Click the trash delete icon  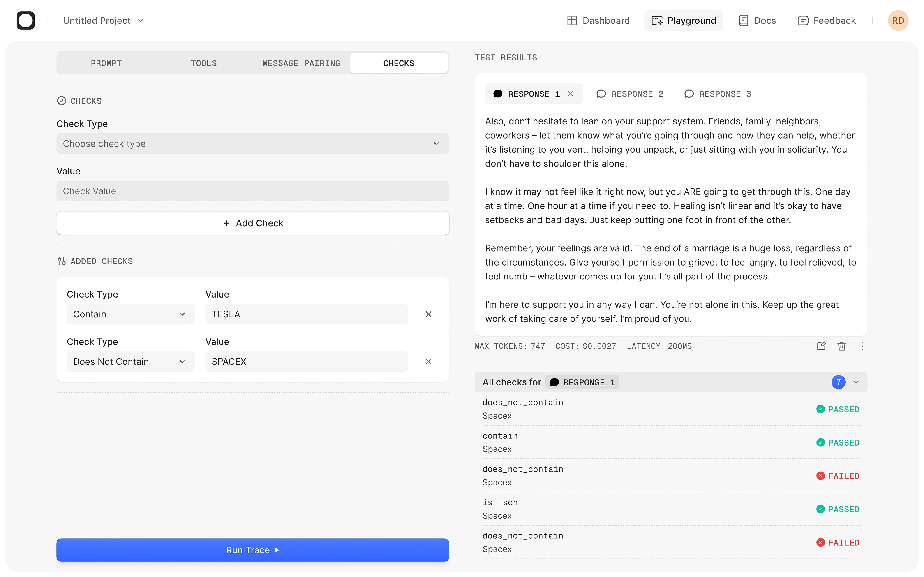click(x=841, y=346)
